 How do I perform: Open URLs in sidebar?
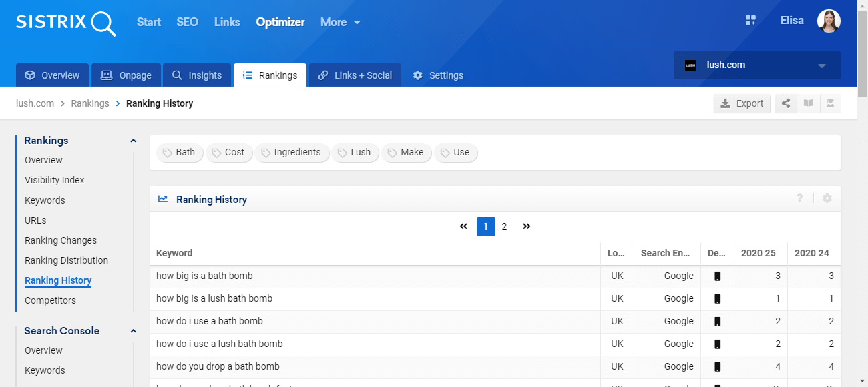point(35,220)
